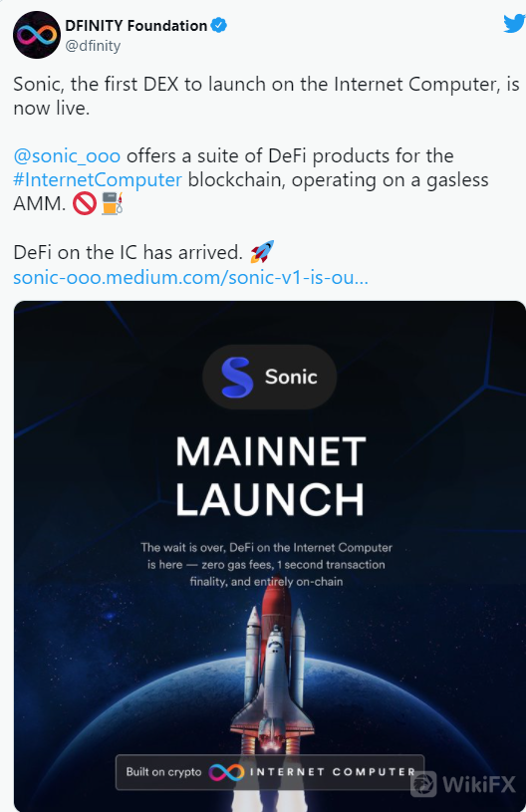Click the tweet text 'now live.'
This screenshot has width=526, height=812.
click(x=51, y=108)
